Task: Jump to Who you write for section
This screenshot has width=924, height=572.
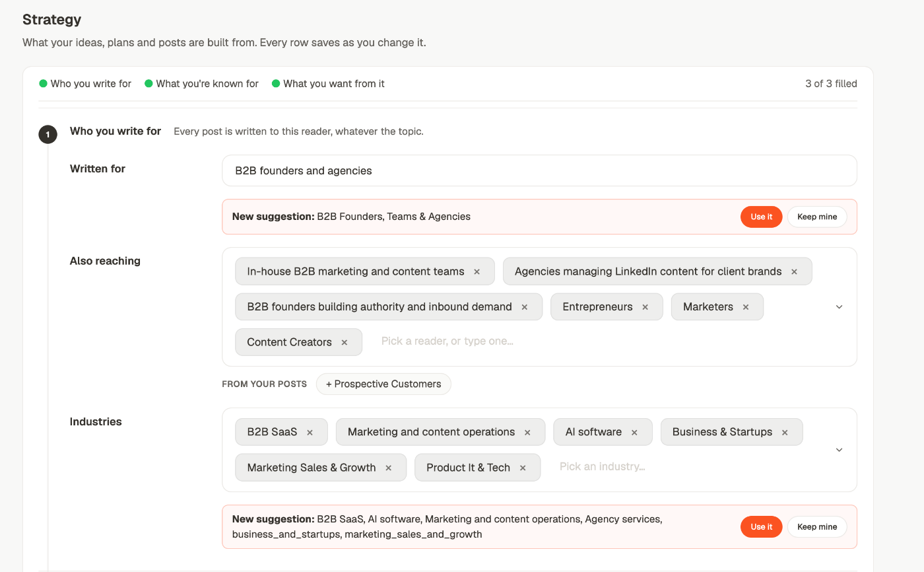Action: 85,84
